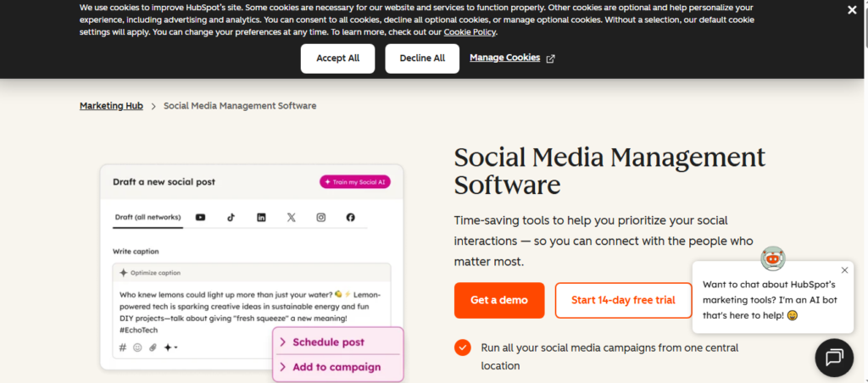Click the Get a demo button
Screen dimensions: 868x383
click(499, 301)
